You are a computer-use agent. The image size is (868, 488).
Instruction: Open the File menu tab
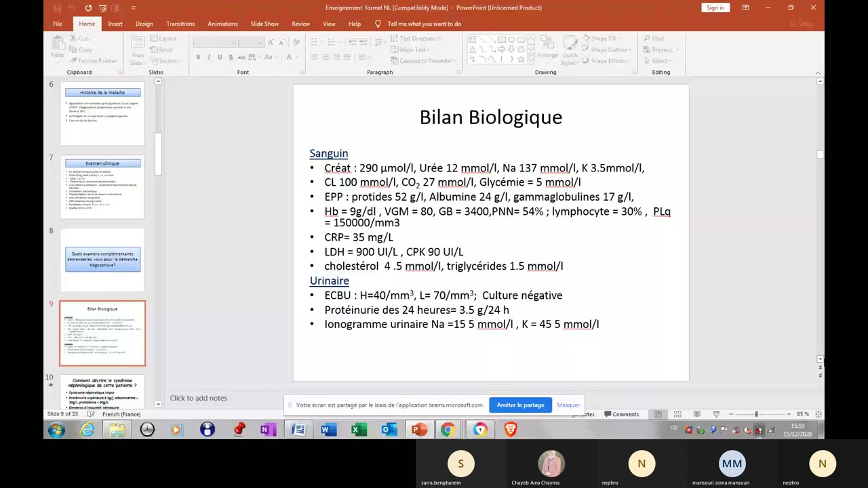pyautogui.click(x=58, y=24)
